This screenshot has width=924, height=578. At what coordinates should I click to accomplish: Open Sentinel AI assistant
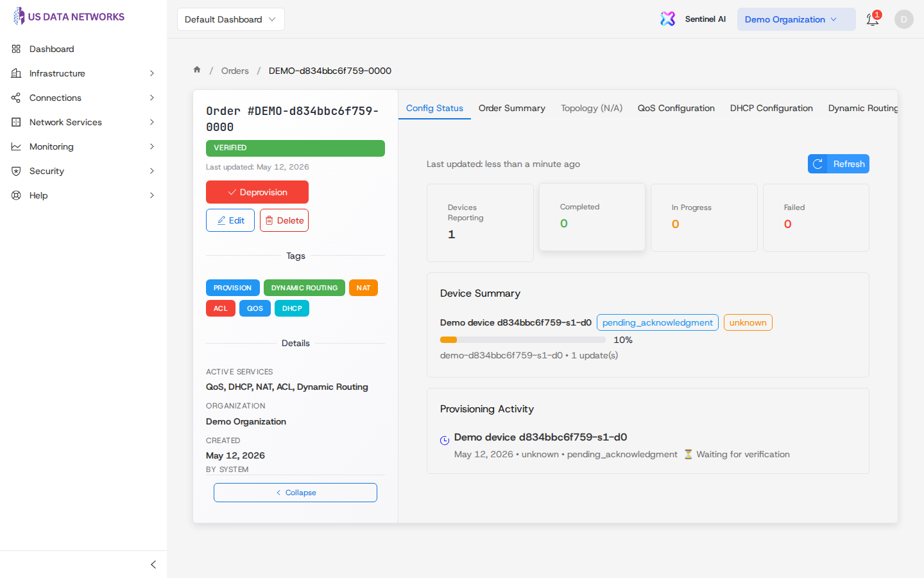tap(693, 19)
